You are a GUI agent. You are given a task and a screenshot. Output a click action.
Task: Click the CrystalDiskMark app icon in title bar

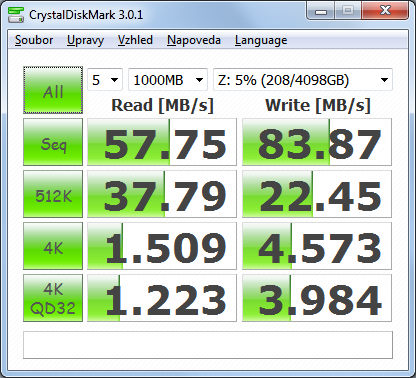16,15
